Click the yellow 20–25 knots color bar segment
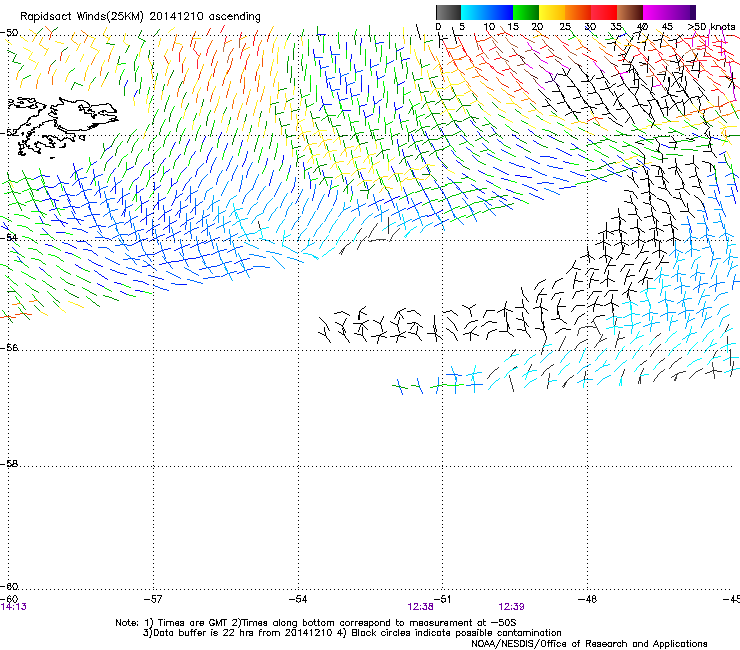 [552, 12]
